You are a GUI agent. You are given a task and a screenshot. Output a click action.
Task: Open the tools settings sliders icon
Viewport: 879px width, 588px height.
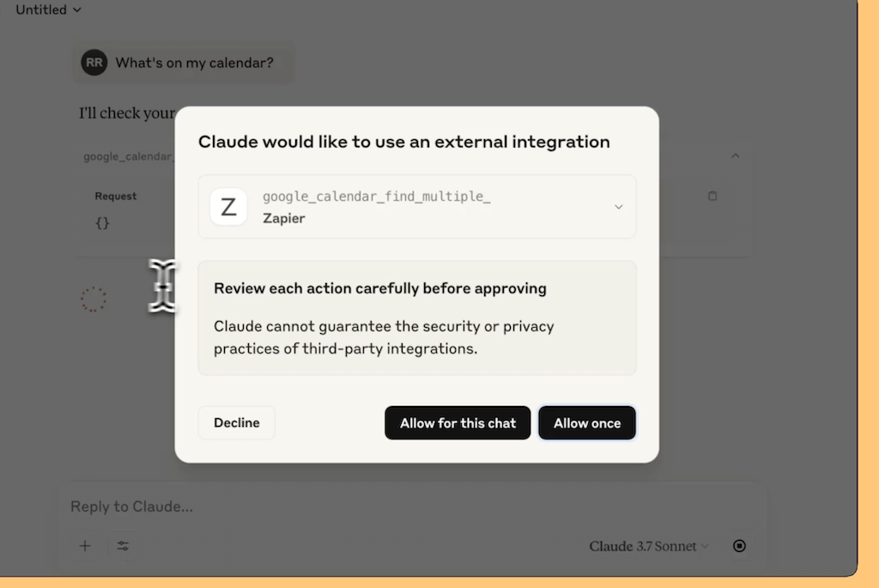click(x=123, y=545)
